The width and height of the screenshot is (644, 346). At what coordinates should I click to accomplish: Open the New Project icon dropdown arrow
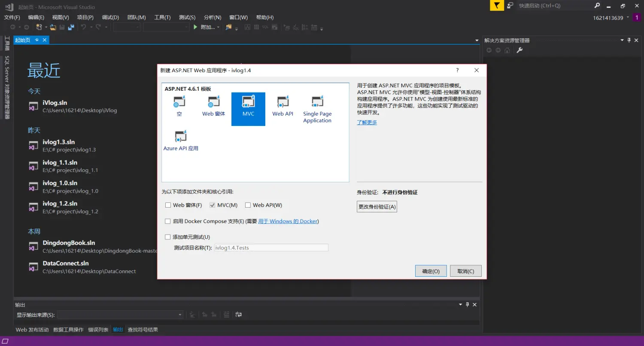tap(45, 27)
